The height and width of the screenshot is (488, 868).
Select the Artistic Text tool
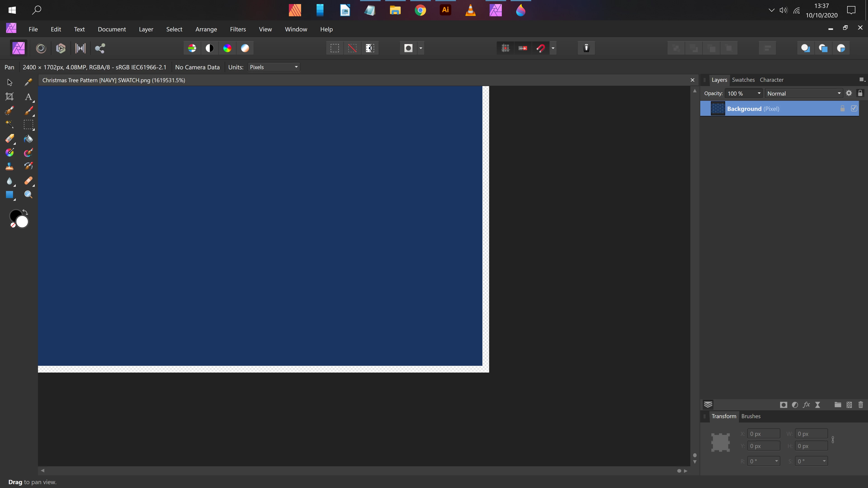(28, 97)
